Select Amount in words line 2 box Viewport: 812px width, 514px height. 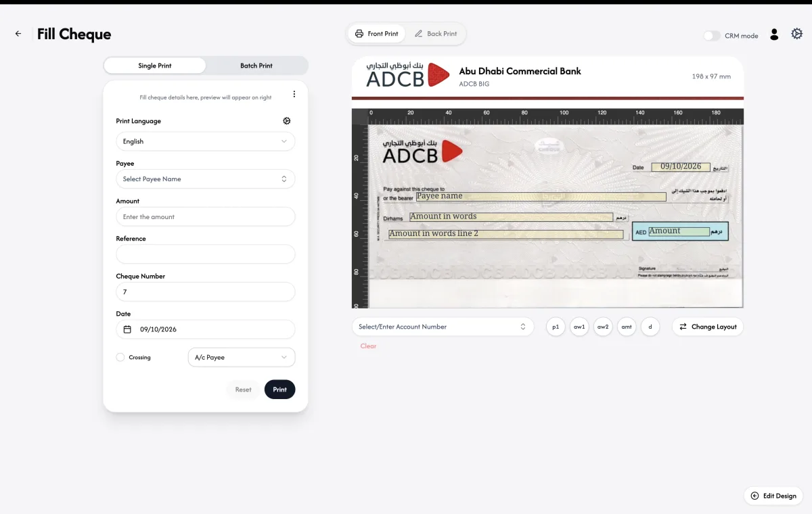(505, 234)
